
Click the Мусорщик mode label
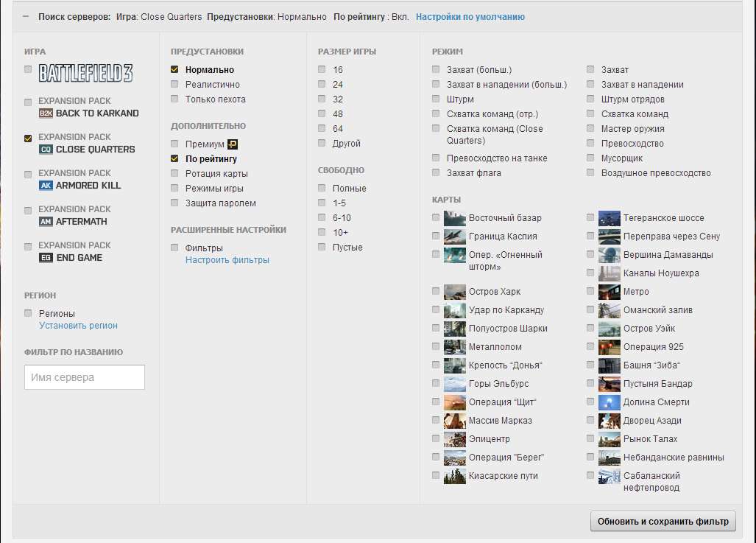click(622, 158)
